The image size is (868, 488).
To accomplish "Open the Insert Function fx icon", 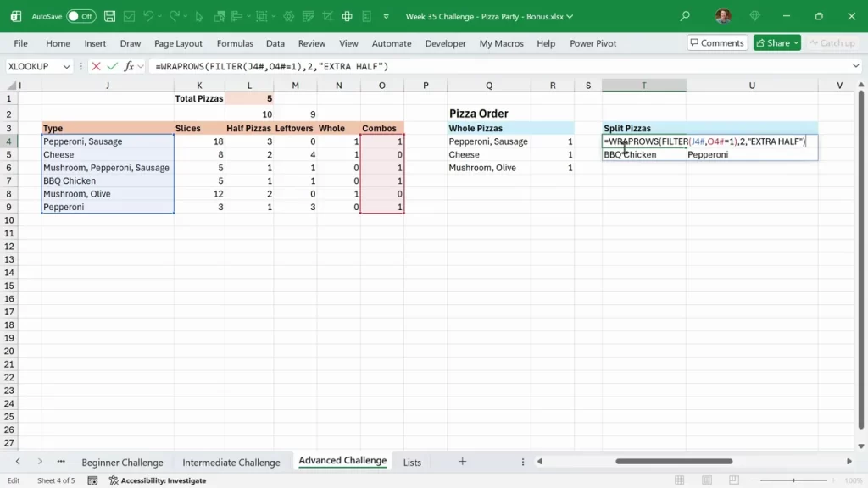I will [x=130, y=66].
